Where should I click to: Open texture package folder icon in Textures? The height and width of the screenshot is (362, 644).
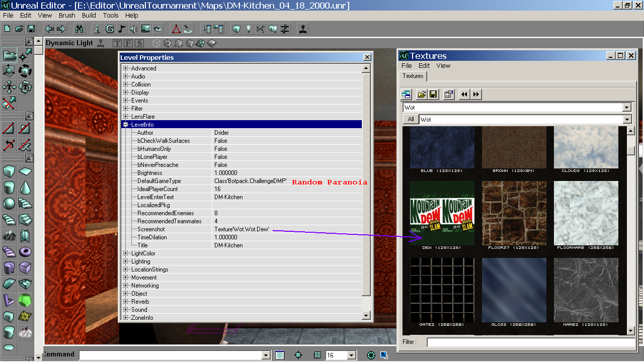[x=422, y=94]
